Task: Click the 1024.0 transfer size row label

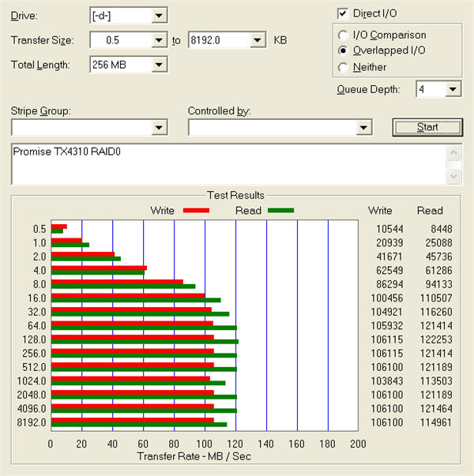Action: pos(32,381)
